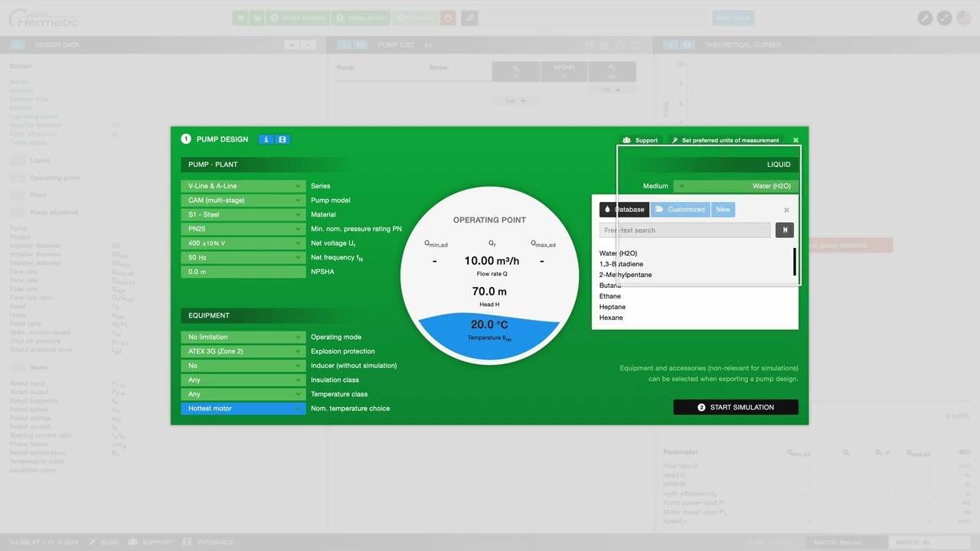The height and width of the screenshot is (551, 980).
Task: Click the NPSHA 0.0 m field
Action: pos(243,272)
